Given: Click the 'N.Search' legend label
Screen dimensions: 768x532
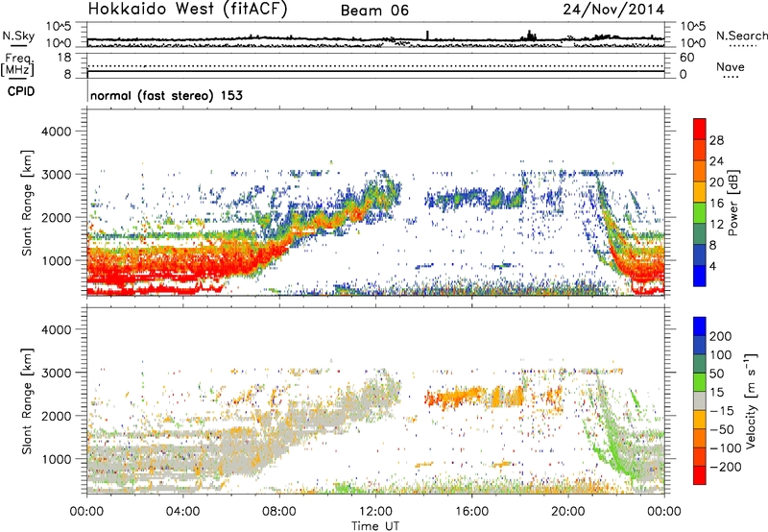Looking at the screenshot, I should click(741, 36).
